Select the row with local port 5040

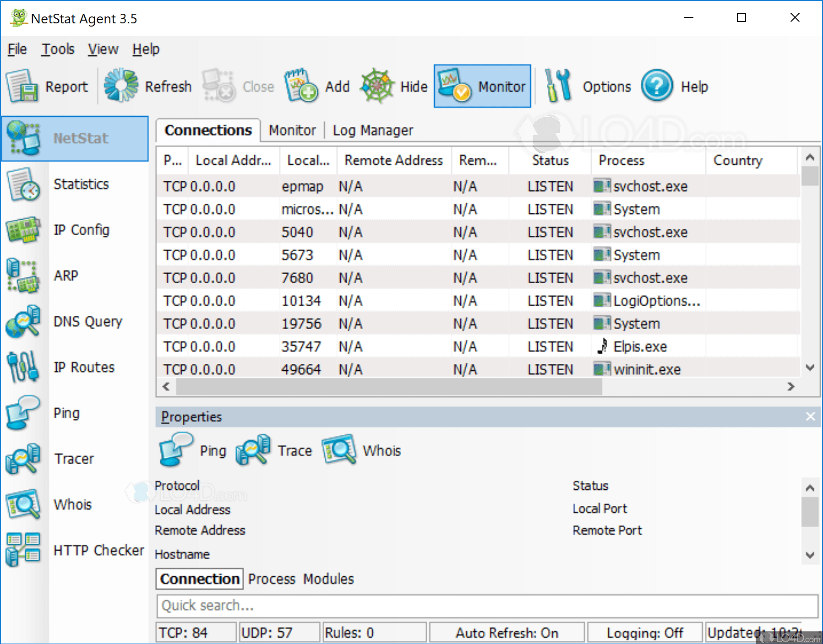pyautogui.click(x=478, y=232)
